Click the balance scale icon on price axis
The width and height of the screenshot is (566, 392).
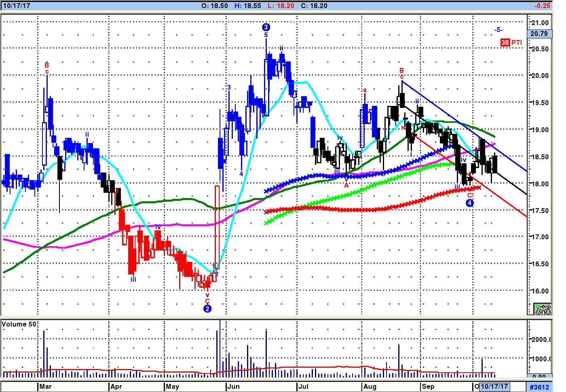[543, 309]
